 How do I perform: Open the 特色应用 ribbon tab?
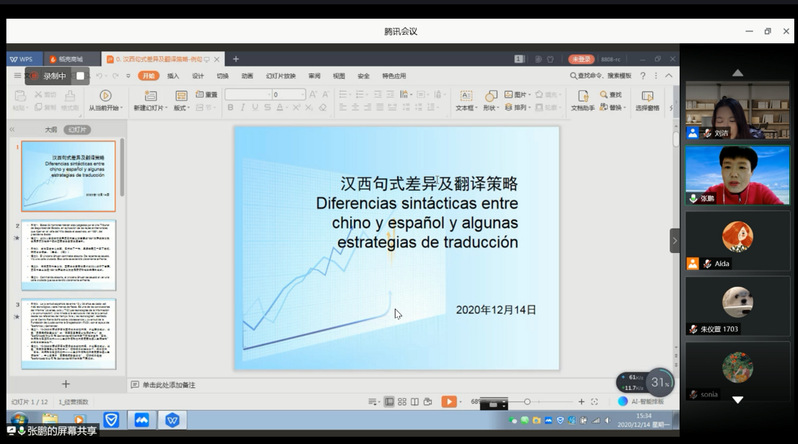pos(394,76)
